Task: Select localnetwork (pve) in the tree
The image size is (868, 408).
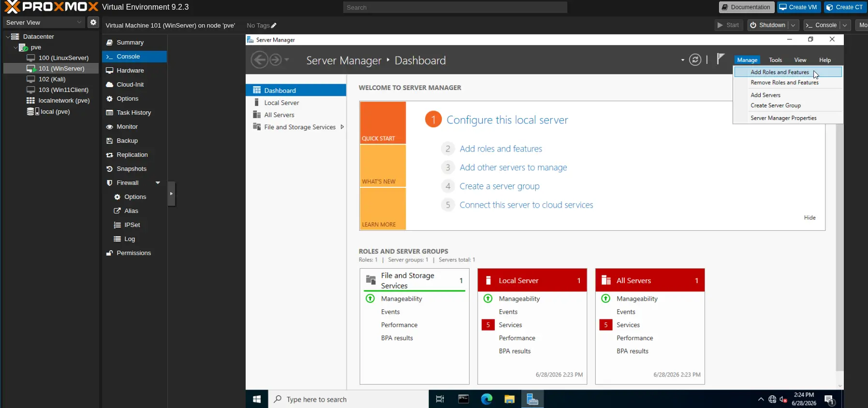Action: pyautogui.click(x=64, y=100)
